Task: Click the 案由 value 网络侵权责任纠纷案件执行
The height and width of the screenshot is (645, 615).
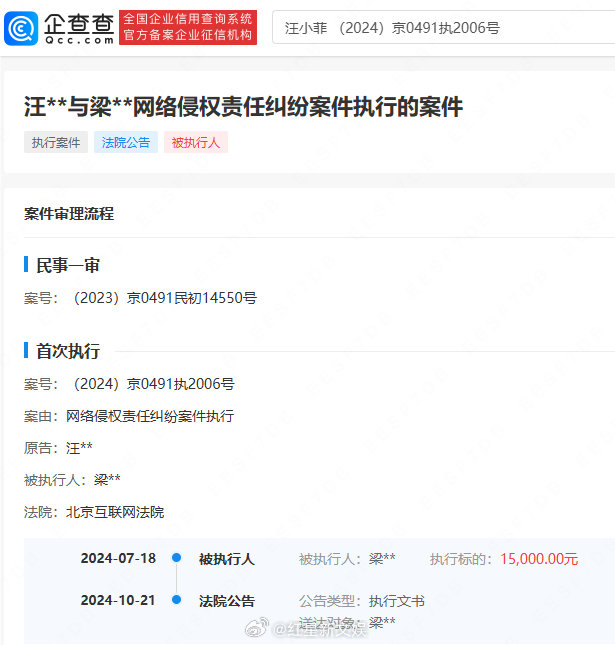Action: pyautogui.click(x=150, y=416)
